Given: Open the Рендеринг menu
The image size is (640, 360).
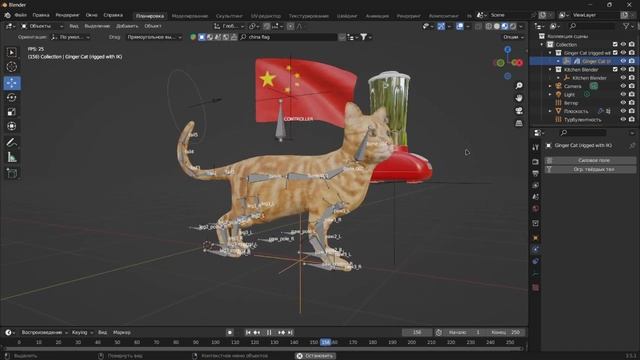Looking at the screenshot, I should (x=67, y=15).
